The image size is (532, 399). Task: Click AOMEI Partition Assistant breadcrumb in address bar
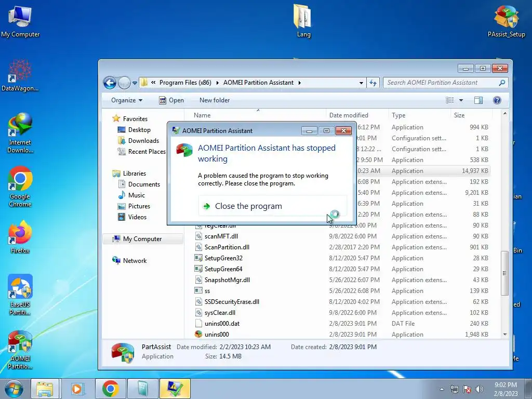[258, 83]
